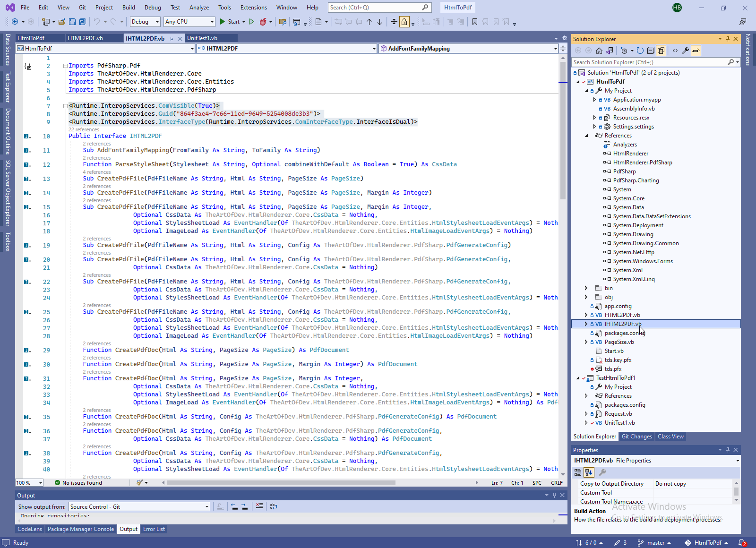This screenshot has height=548, width=756.
Task: Switch to the UnitTest1.vb editor tab
Action: pos(202,38)
